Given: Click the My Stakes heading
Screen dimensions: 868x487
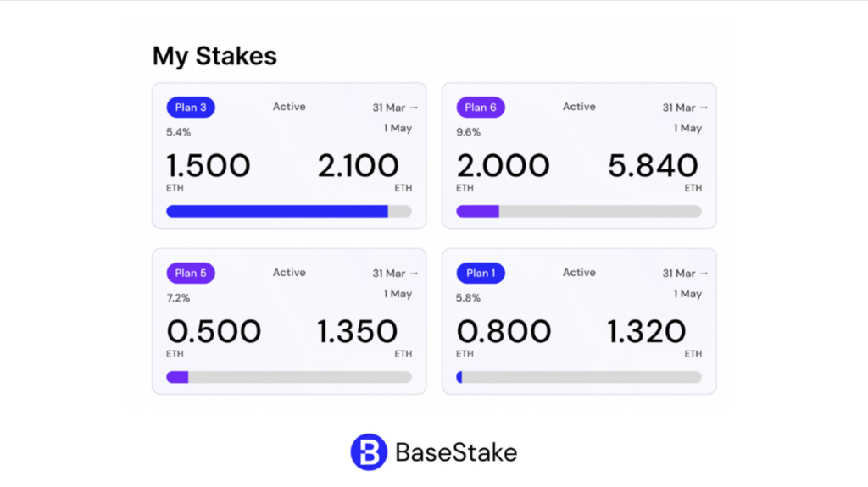Looking at the screenshot, I should click(x=214, y=56).
